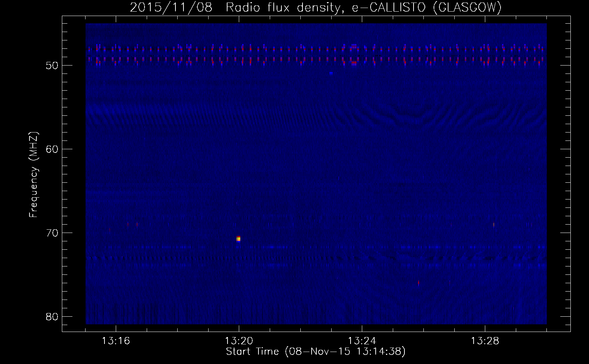Click the small blue spot near 51 MHz
Viewport: 589px width, 364px height.
pyautogui.click(x=331, y=73)
